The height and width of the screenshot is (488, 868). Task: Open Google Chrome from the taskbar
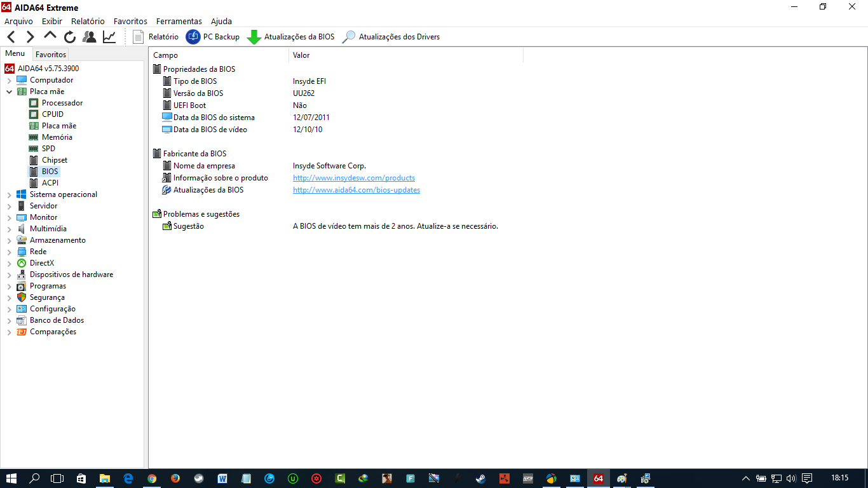point(151,478)
